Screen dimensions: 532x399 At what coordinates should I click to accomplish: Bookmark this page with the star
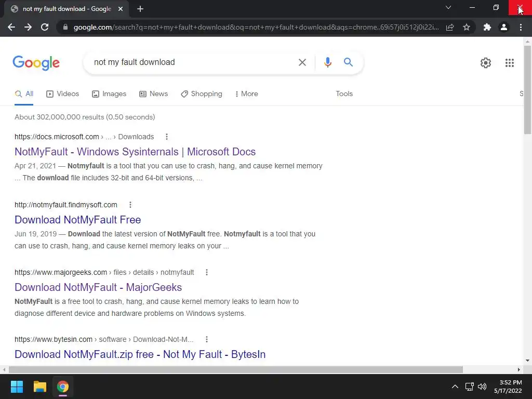(x=467, y=27)
